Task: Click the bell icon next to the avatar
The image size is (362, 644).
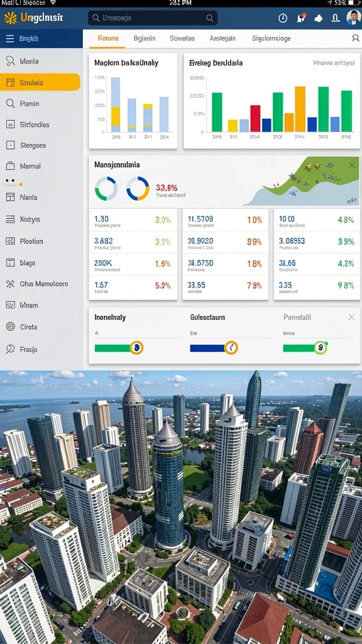Action: pyautogui.click(x=336, y=18)
